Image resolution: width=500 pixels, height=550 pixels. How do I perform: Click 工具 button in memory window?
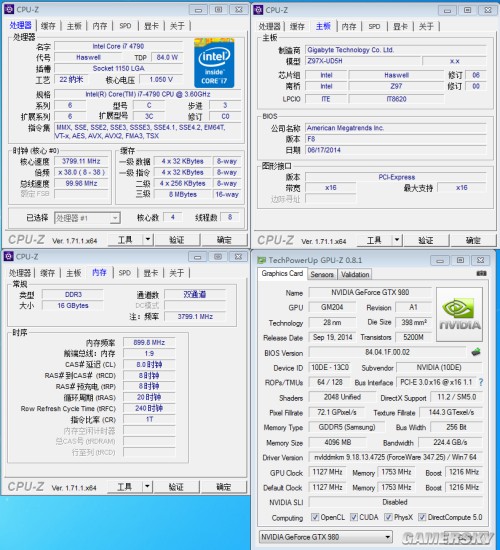tap(125, 487)
